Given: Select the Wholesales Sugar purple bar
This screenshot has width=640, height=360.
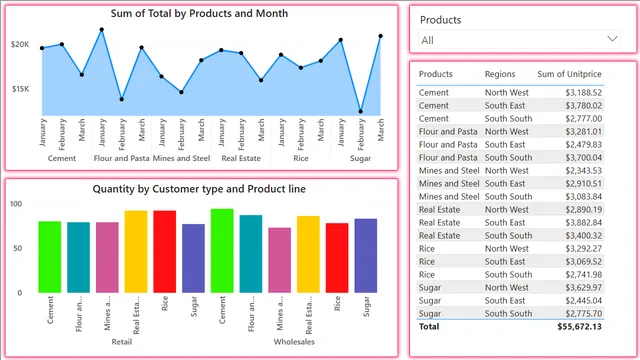Looking at the screenshot, I should (x=366, y=256).
